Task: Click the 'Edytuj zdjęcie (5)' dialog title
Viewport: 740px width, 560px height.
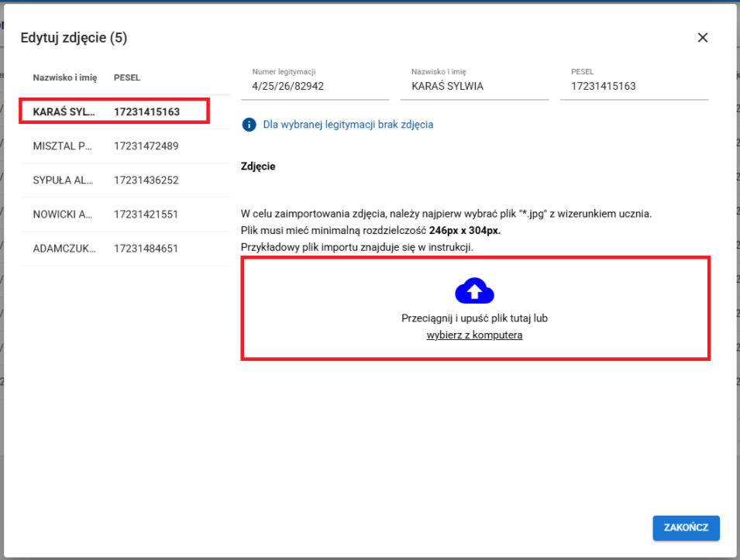Action: [x=74, y=38]
